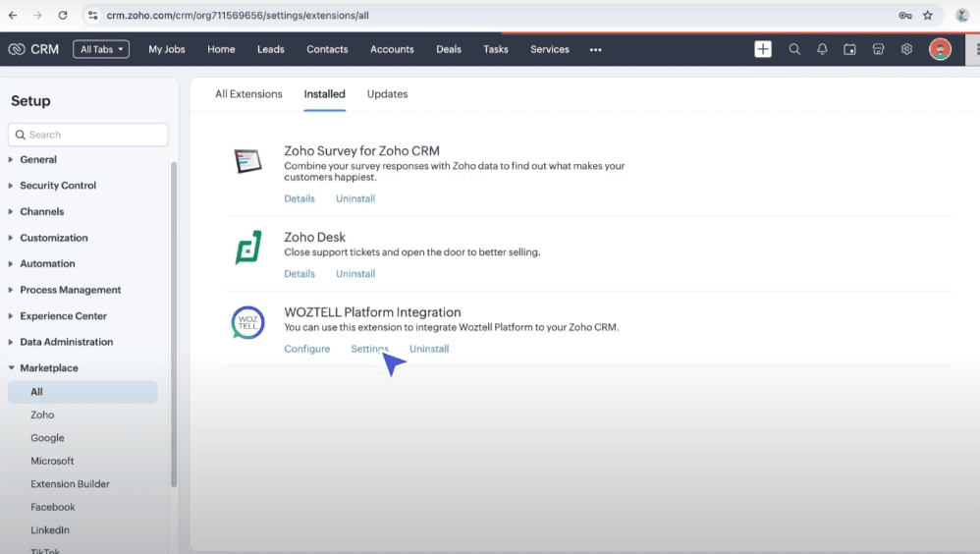Switch to the Updates tab
The width and height of the screenshot is (980, 554).
(x=388, y=93)
